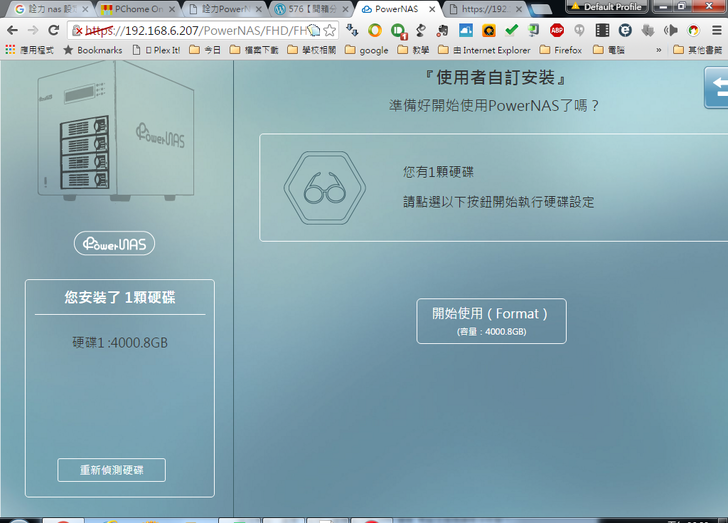Switch to the 576 WordPress tab
Image resolution: width=728 pixels, height=523 pixels.
312,9
